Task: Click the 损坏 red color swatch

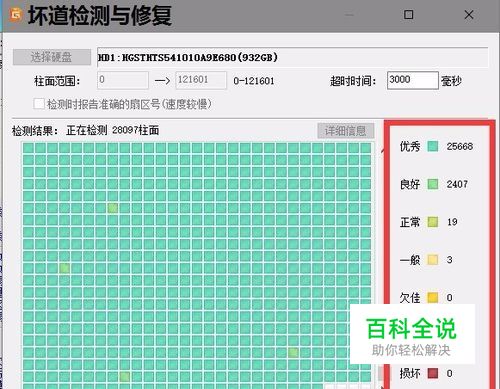Action: [433, 373]
